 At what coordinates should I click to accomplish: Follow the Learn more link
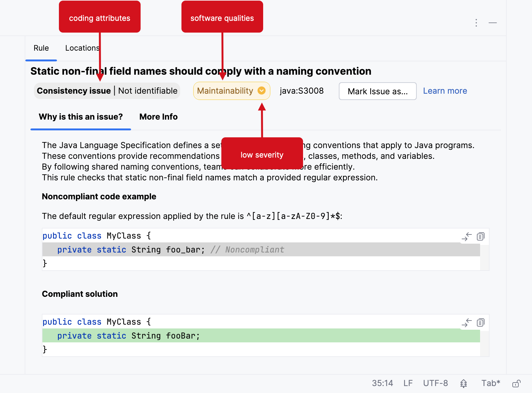[445, 91]
